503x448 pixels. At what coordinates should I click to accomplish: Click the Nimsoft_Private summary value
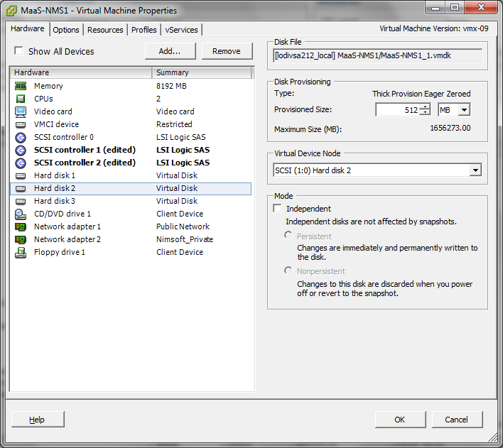pos(185,239)
